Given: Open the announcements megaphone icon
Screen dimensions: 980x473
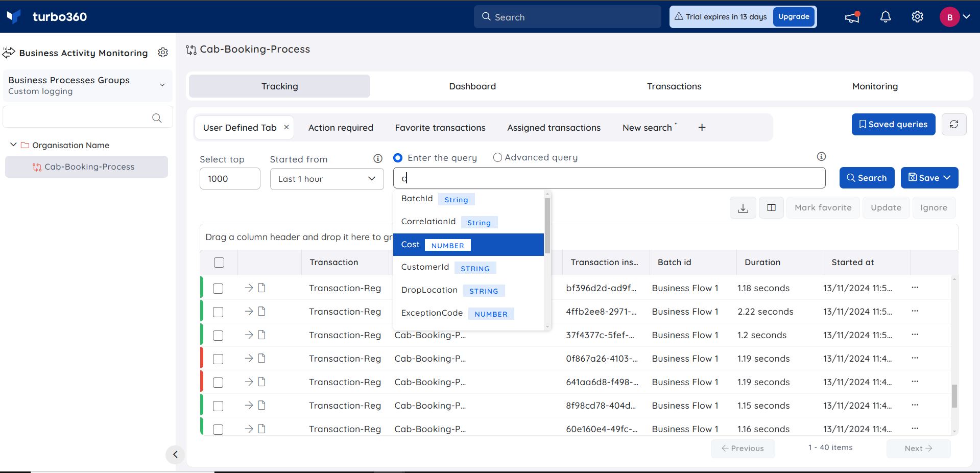Looking at the screenshot, I should 852,17.
